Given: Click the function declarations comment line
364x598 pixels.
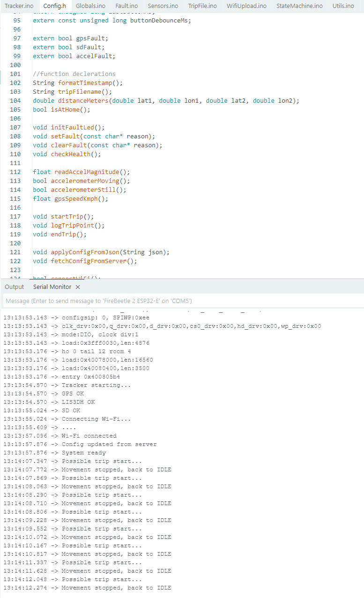Looking at the screenshot, I should [x=74, y=74].
